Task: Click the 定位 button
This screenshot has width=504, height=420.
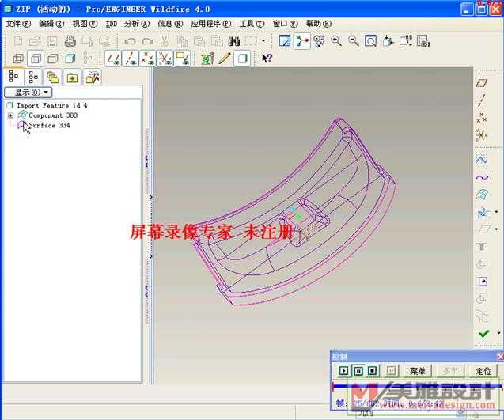Action: pos(483,371)
